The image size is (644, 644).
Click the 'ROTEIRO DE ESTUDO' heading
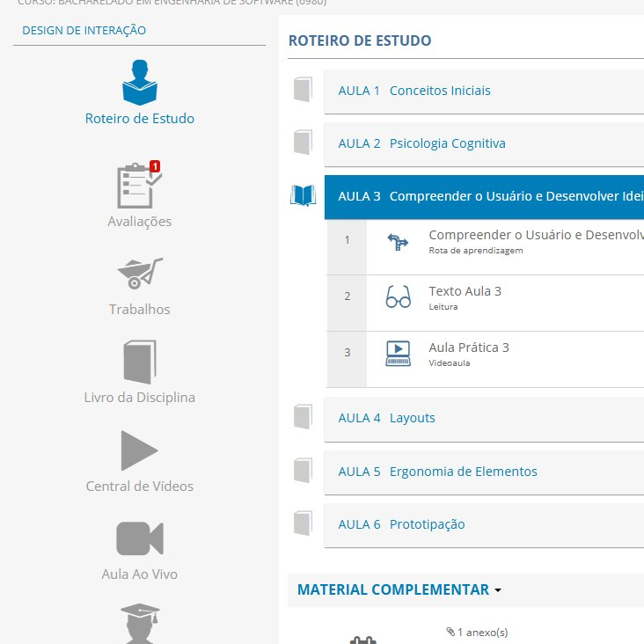360,40
